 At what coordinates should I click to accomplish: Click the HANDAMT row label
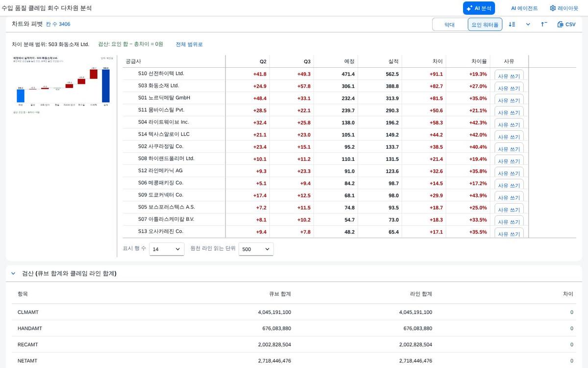pos(30,328)
